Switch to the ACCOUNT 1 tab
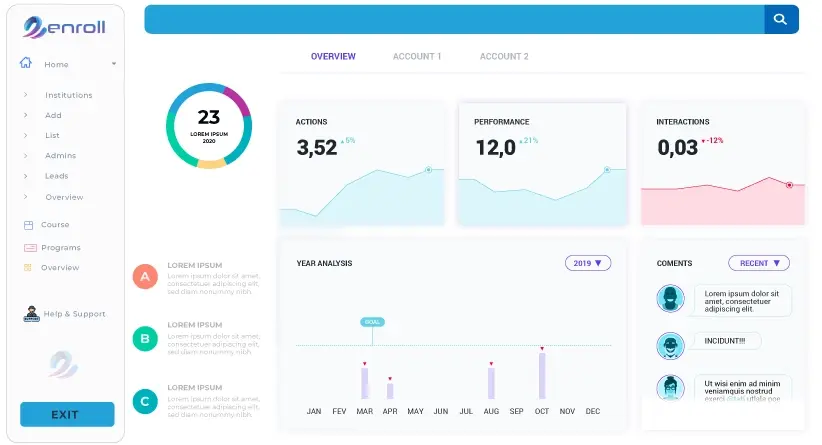This screenshot has width=822, height=445. pyautogui.click(x=417, y=57)
